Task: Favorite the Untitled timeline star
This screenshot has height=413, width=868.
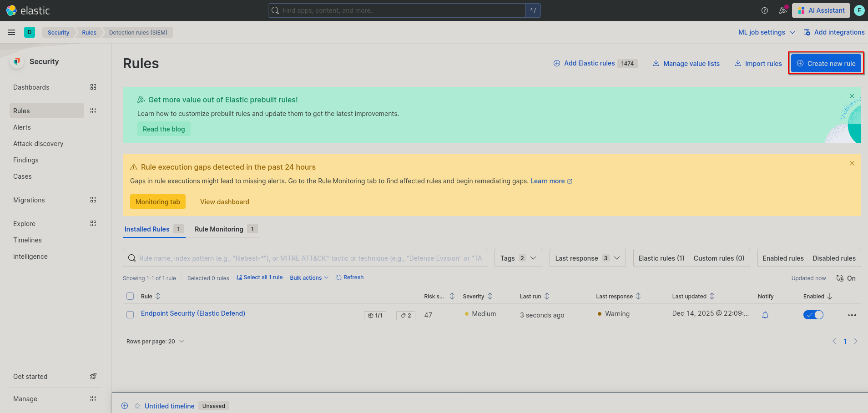Action: click(x=137, y=406)
